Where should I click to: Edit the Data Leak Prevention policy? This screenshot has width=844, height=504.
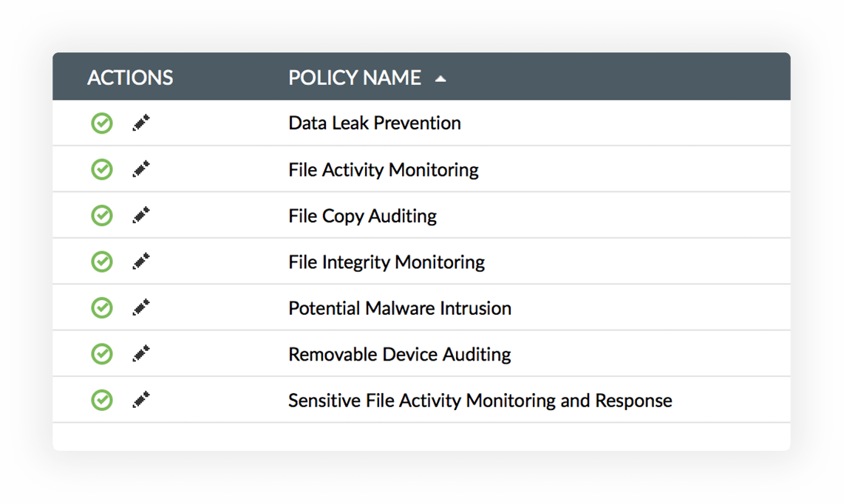141,123
